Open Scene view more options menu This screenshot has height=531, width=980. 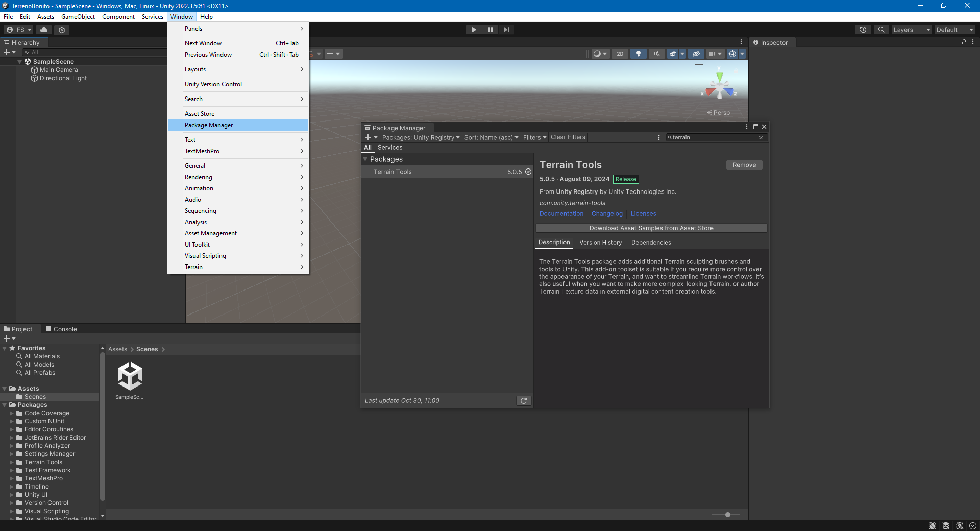click(x=741, y=42)
